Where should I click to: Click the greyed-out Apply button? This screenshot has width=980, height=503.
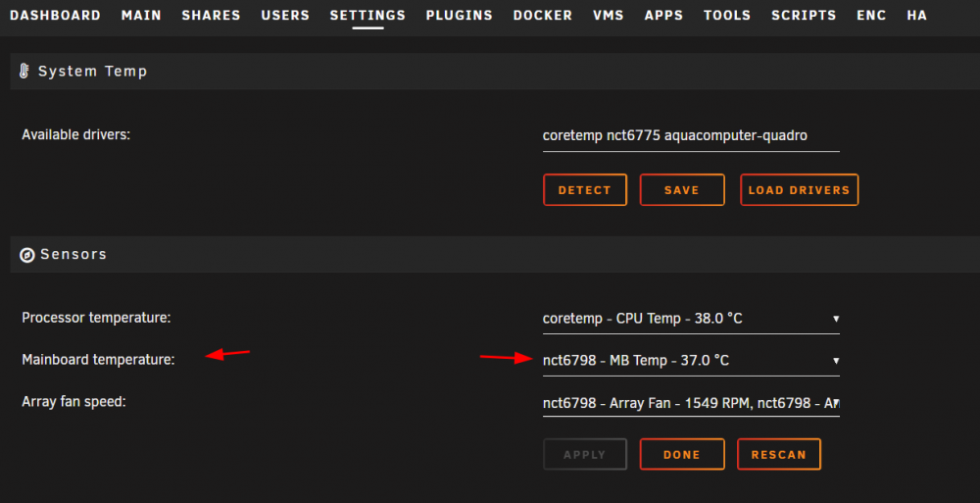click(585, 455)
